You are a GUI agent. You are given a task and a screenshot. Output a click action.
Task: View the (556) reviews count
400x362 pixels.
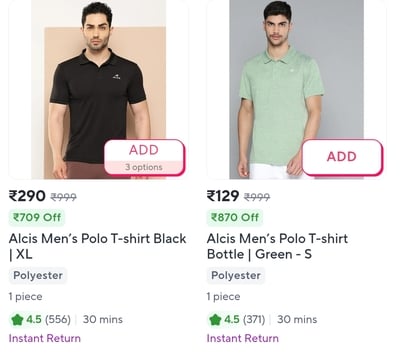point(58,320)
